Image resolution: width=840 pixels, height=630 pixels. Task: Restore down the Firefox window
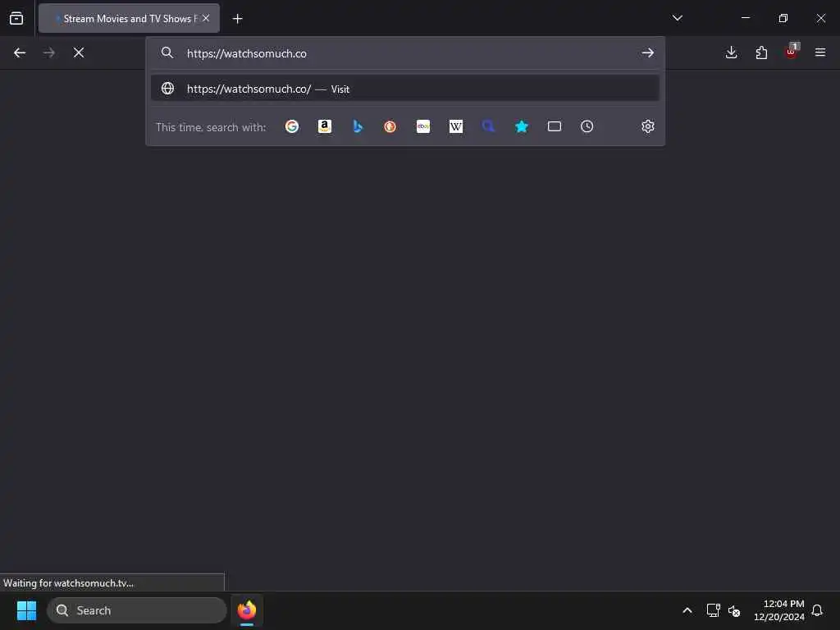783,18
